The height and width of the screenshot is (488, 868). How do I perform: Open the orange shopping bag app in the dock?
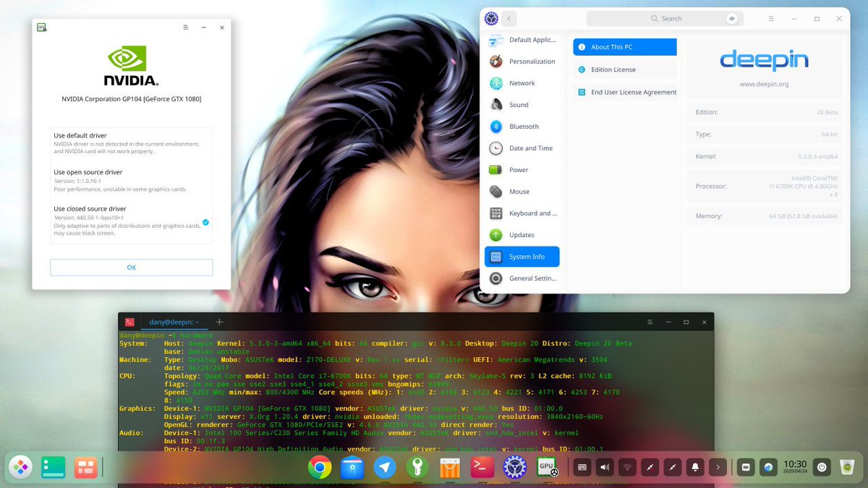click(x=450, y=468)
